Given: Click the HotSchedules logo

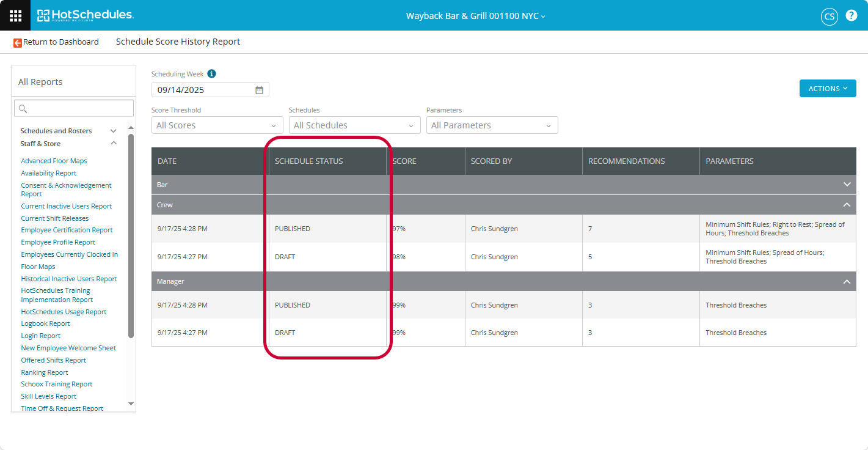Looking at the screenshot, I should [85, 15].
